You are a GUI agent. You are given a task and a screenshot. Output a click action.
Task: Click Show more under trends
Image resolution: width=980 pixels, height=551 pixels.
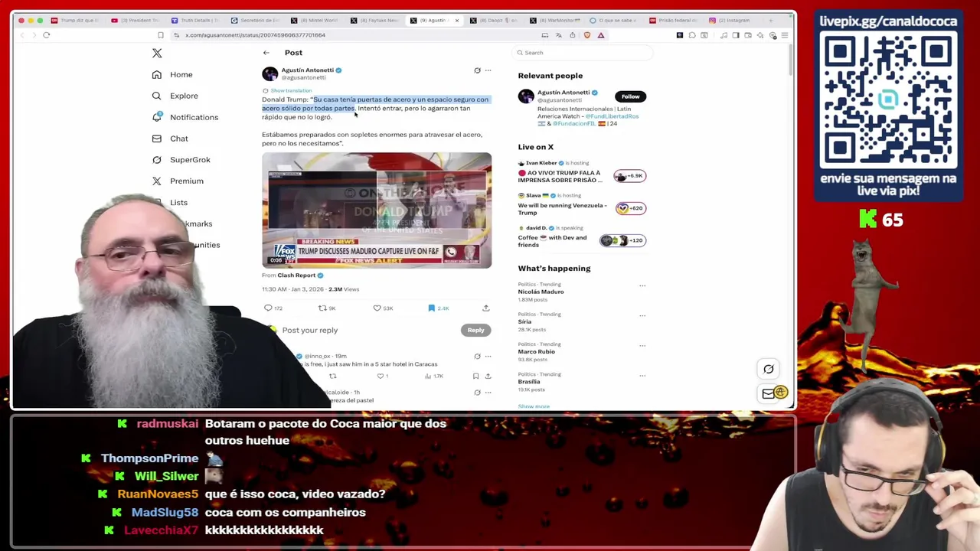[x=534, y=406]
